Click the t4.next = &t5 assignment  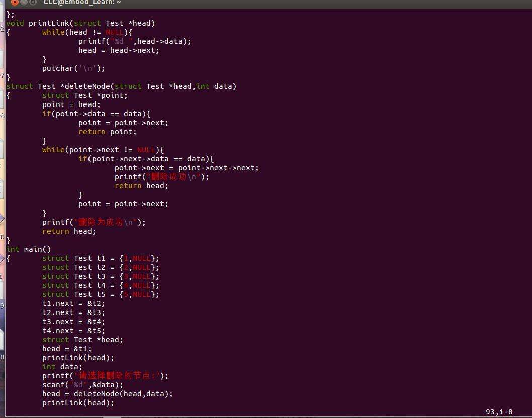click(x=73, y=331)
